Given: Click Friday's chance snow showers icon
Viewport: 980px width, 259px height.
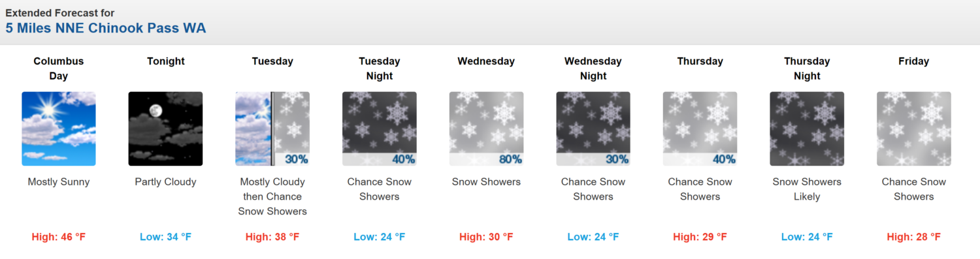Looking at the screenshot, I should [914, 129].
